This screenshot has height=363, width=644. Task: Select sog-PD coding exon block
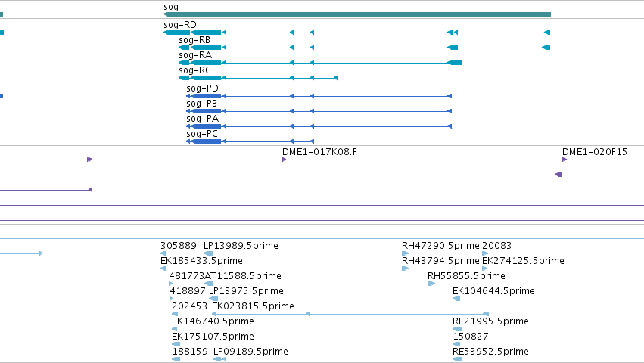pyautogui.click(x=206, y=96)
